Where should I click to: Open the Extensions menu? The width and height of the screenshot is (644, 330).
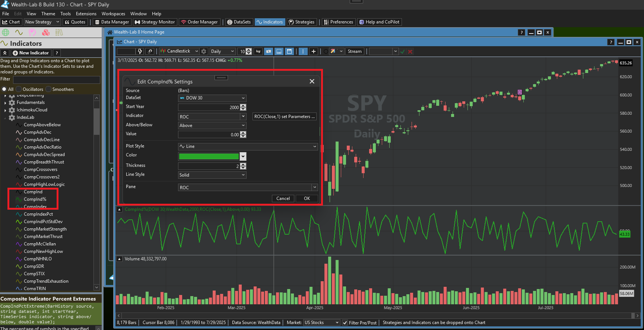[x=86, y=14]
